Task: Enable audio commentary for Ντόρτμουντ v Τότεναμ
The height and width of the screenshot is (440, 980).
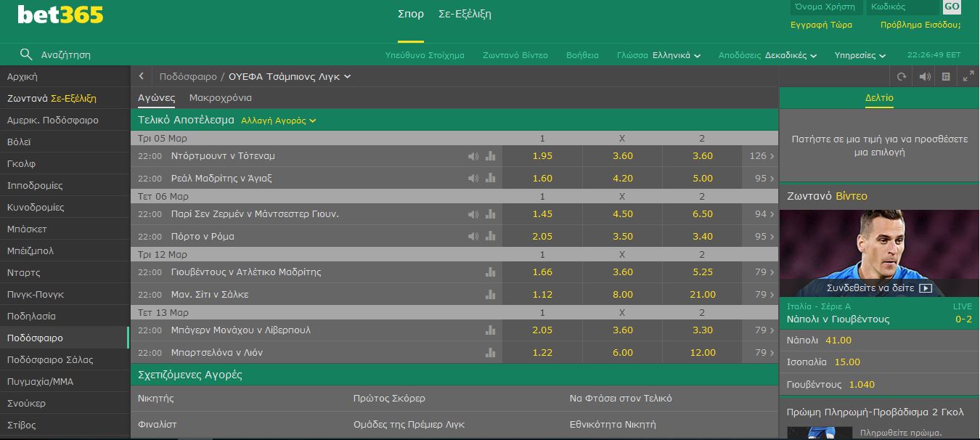Action: click(x=474, y=155)
